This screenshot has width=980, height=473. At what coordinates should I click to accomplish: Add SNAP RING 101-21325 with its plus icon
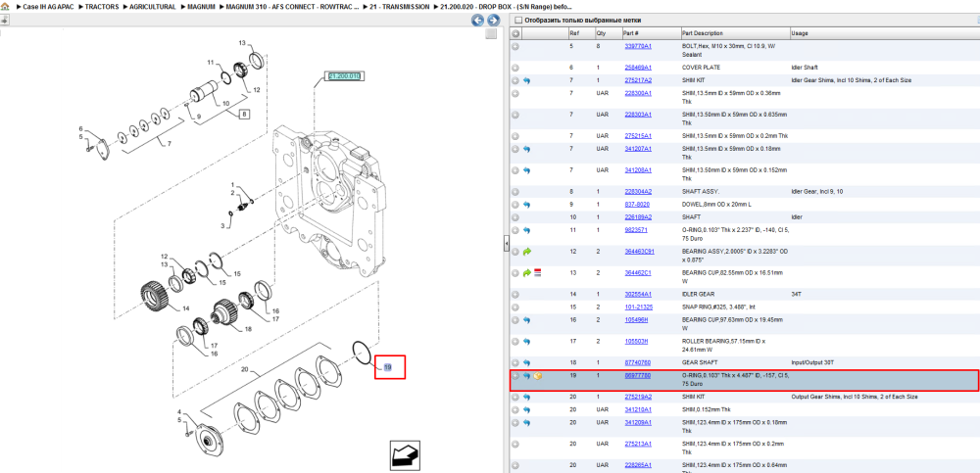point(515,307)
